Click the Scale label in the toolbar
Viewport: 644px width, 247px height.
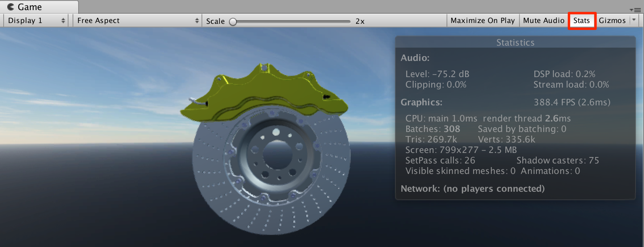(215, 21)
